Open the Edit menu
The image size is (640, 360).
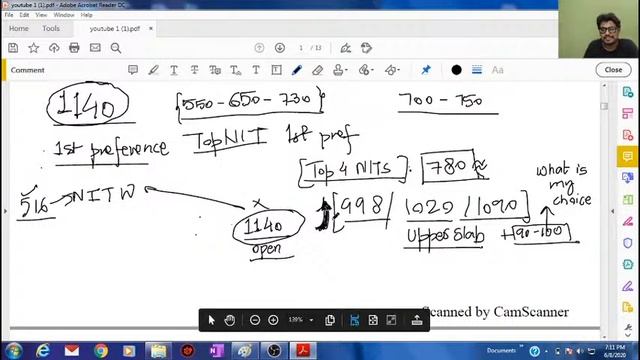tap(24, 15)
